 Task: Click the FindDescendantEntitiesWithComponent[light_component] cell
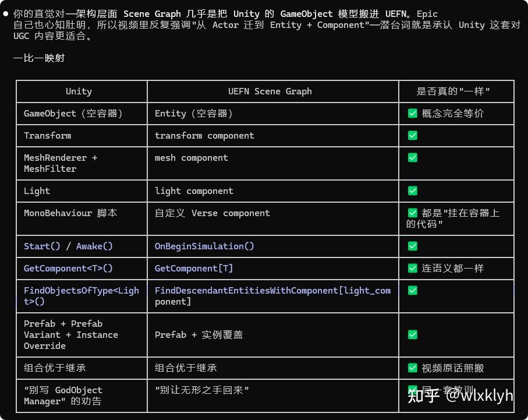pyautogui.click(x=273, y=296)
